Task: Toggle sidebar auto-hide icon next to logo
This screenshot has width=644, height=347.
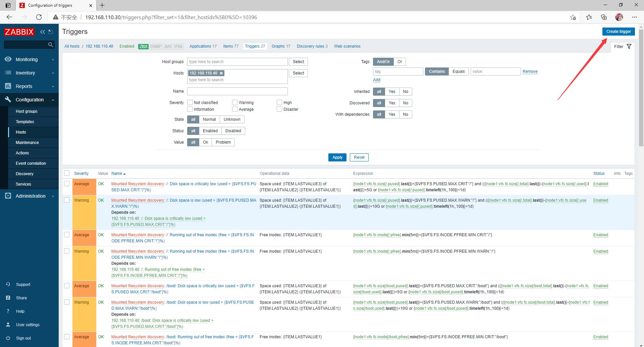Action: click(x=51, y=32)
